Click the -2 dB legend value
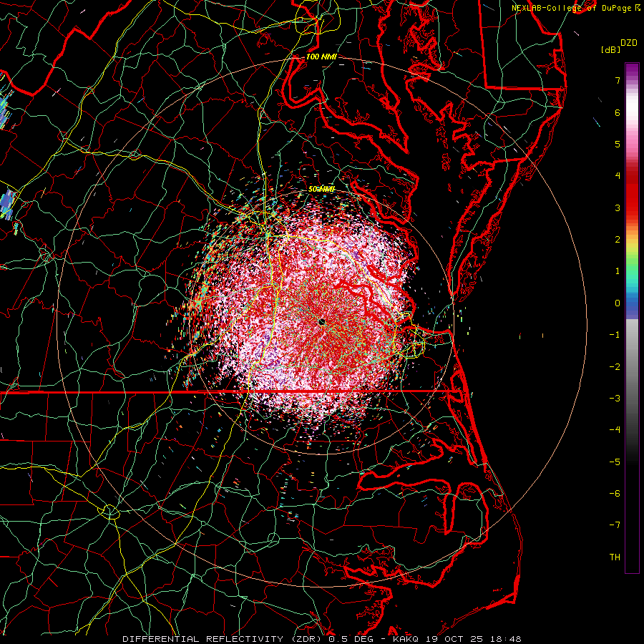 pyautogui.click(x=615, y=367)
